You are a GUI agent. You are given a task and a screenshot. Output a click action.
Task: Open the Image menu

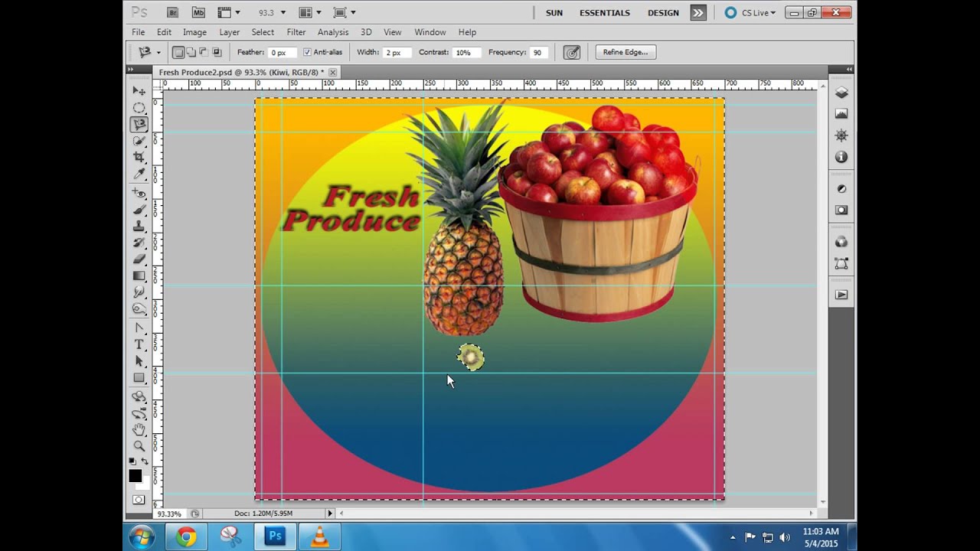(194, 32)
